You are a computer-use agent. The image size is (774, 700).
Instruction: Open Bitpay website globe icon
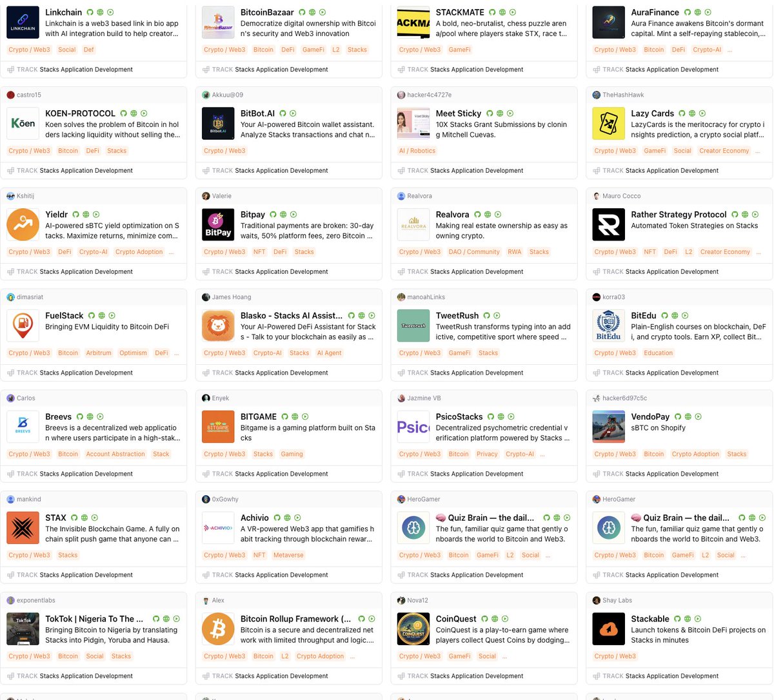point(283,215)
